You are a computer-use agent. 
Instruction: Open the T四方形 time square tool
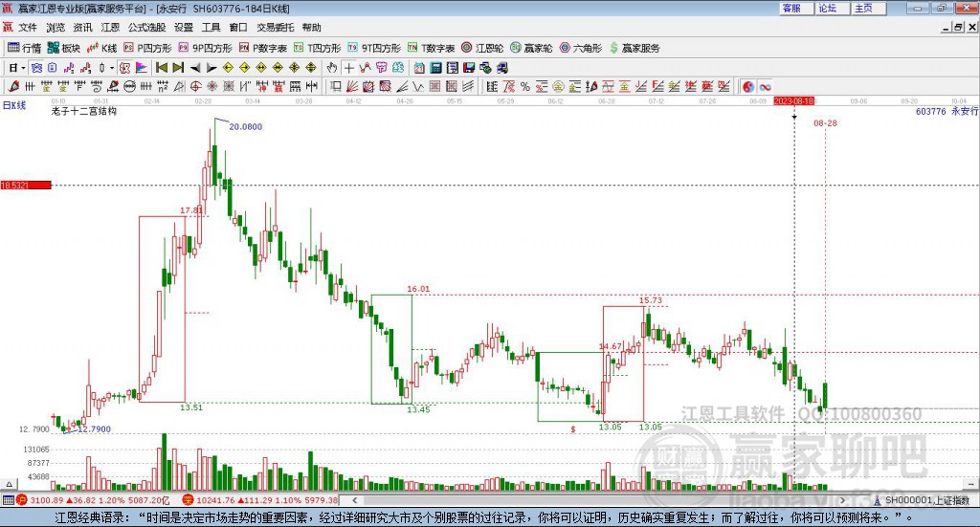pos(317,48)
